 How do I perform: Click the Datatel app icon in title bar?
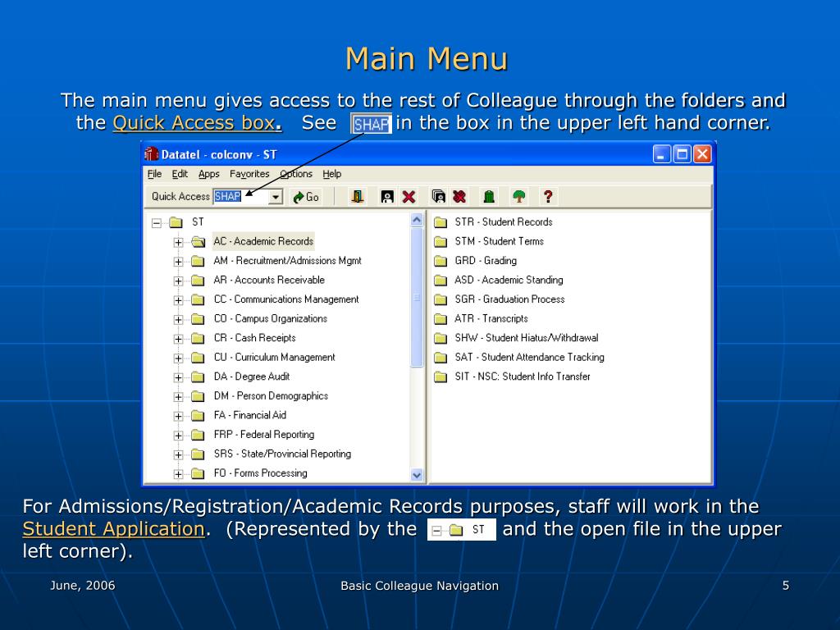151,154
